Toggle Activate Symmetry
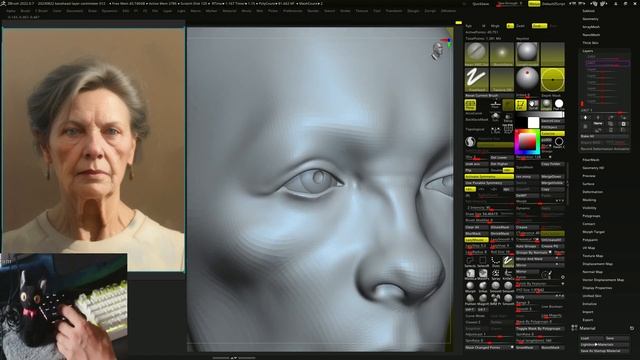 [489, 177]
